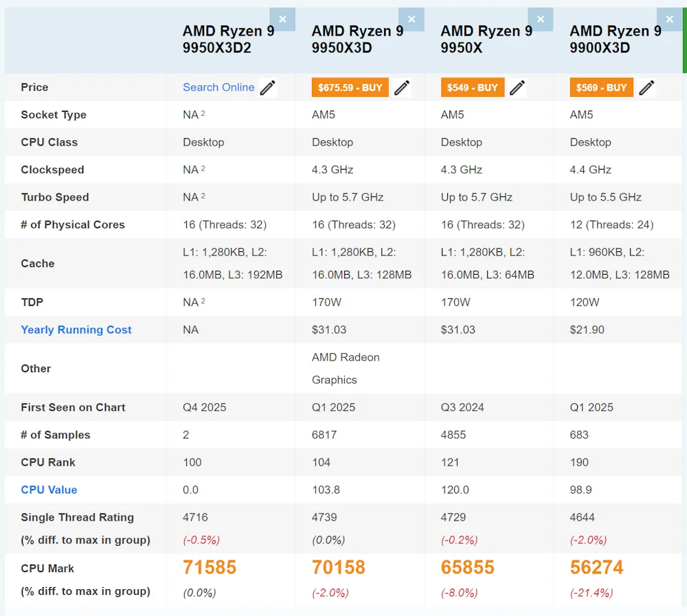Click the Socket Type row label
Screen dimensions: 687x616
(x=54, y=115)
